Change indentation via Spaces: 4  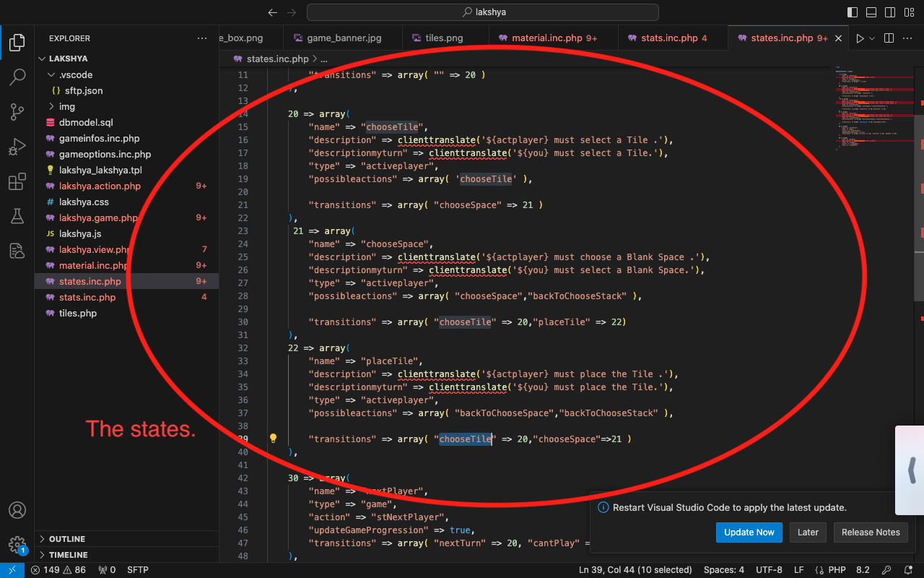tap(724, 570)
